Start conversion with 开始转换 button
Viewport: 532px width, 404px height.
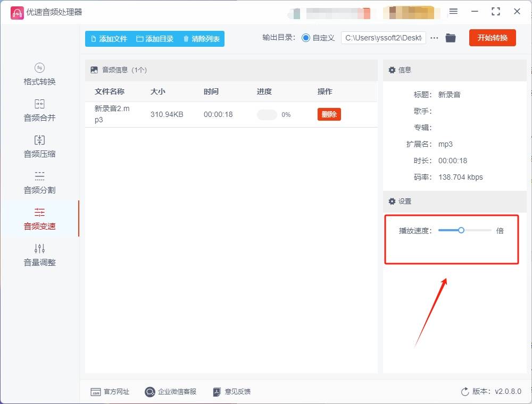(x=492, y=38)
